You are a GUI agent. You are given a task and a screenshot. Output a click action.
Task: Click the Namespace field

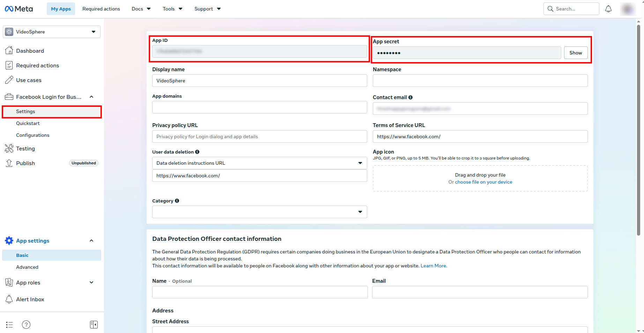[x=480, y=81]
